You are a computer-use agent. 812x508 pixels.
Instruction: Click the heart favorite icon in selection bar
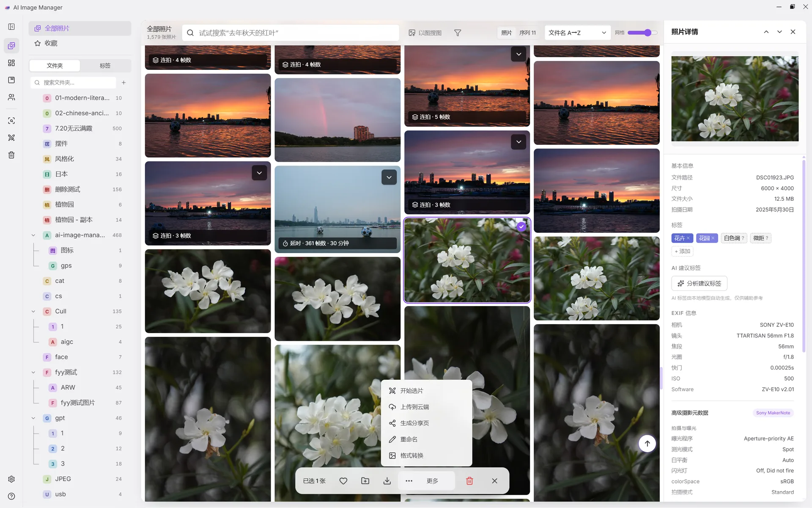pos(343,481)
